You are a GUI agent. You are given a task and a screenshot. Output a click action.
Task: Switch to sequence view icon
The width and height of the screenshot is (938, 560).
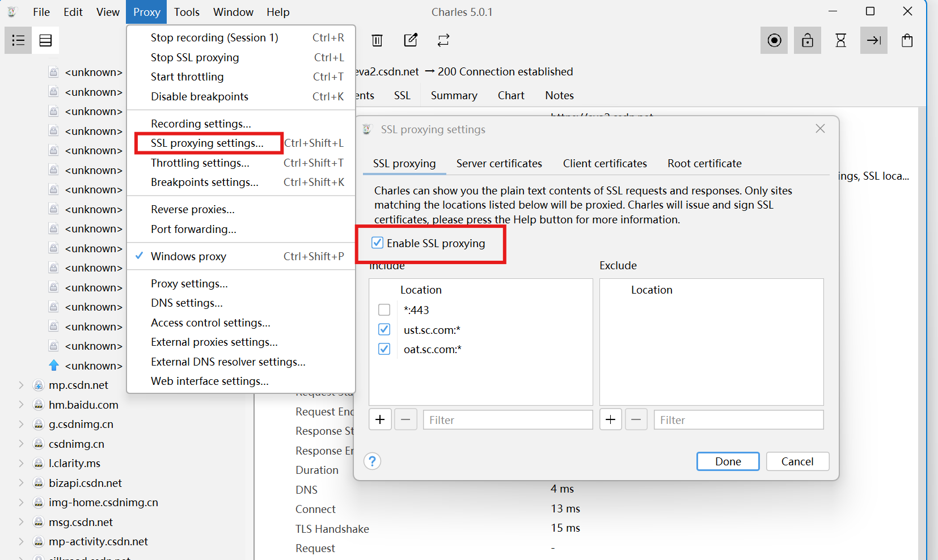click(x=45, y=40)
